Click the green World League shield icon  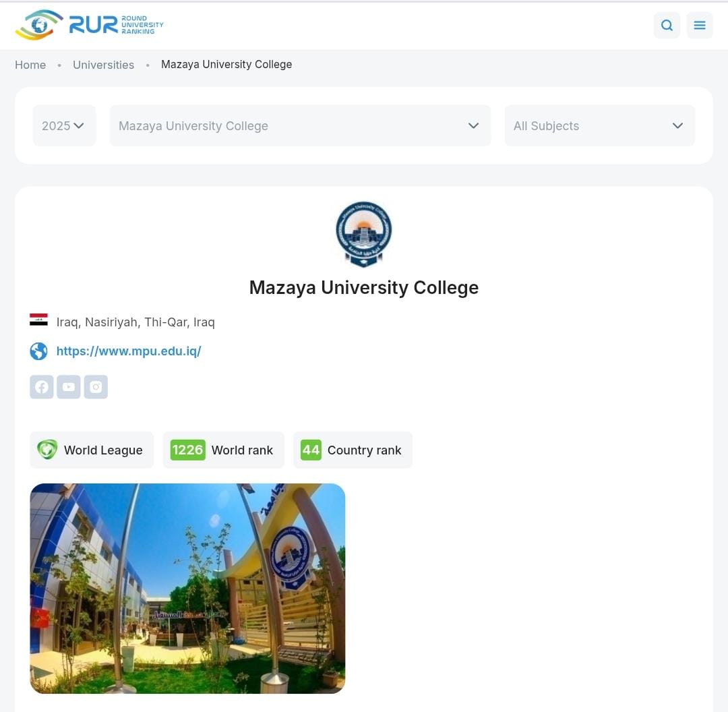point(47,450)
